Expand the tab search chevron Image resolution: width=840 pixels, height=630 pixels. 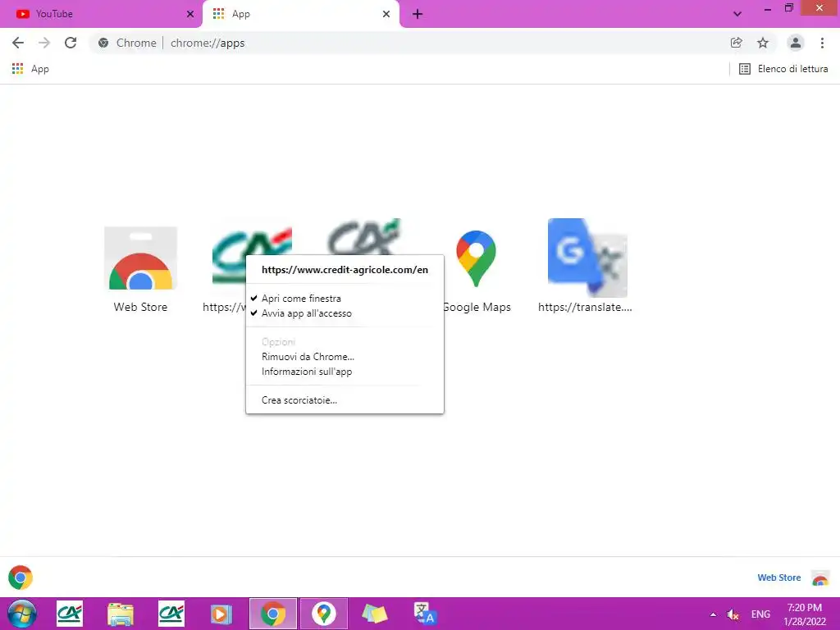(x=737, y=14)
